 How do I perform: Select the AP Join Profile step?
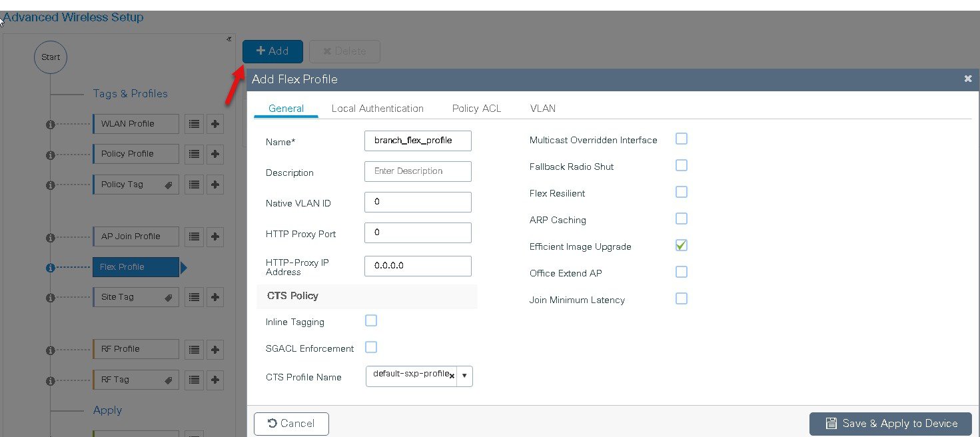coord(136,236)
